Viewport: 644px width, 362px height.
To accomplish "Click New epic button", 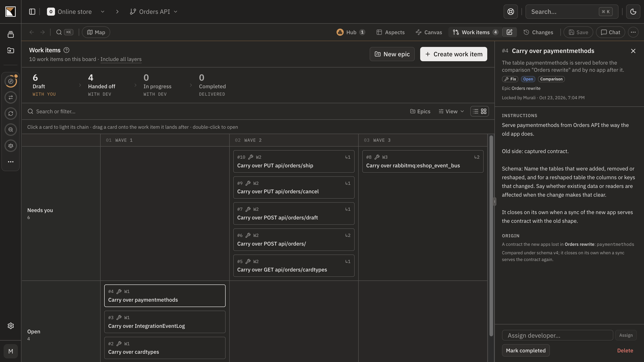I will click(392, 54).
